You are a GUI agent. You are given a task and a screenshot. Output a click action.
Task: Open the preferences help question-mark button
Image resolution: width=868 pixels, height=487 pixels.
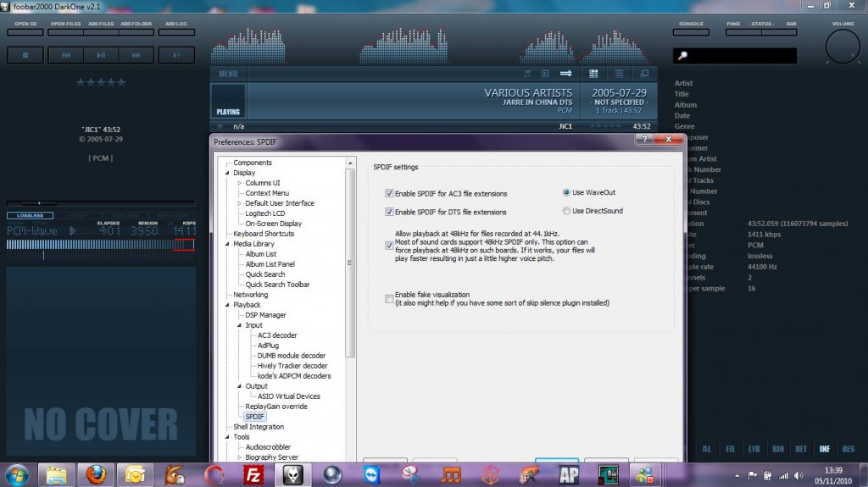pyautogui.click(x=644, y=140)
